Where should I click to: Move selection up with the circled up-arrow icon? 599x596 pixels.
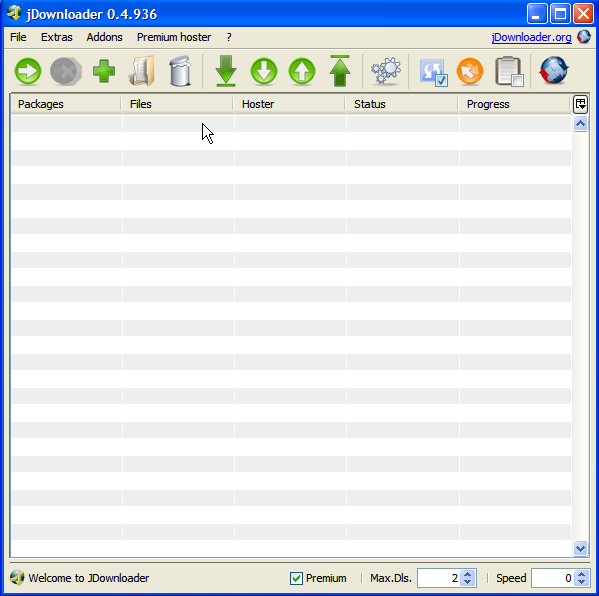302,71
